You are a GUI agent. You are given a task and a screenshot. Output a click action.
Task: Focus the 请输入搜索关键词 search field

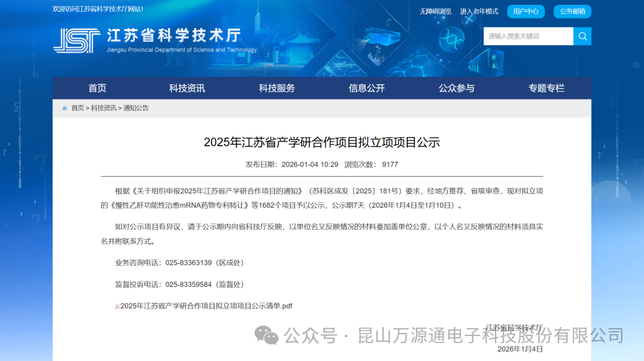coord(528,36)
